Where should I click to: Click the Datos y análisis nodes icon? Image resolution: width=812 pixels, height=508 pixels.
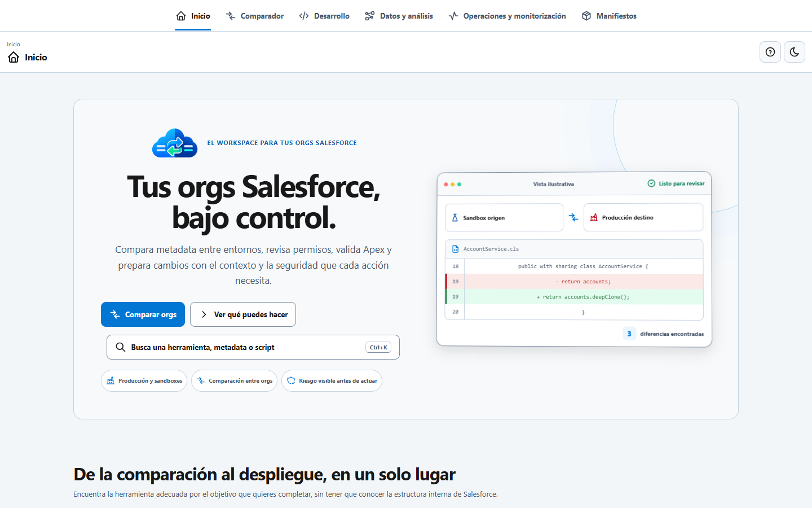point(370,16)
